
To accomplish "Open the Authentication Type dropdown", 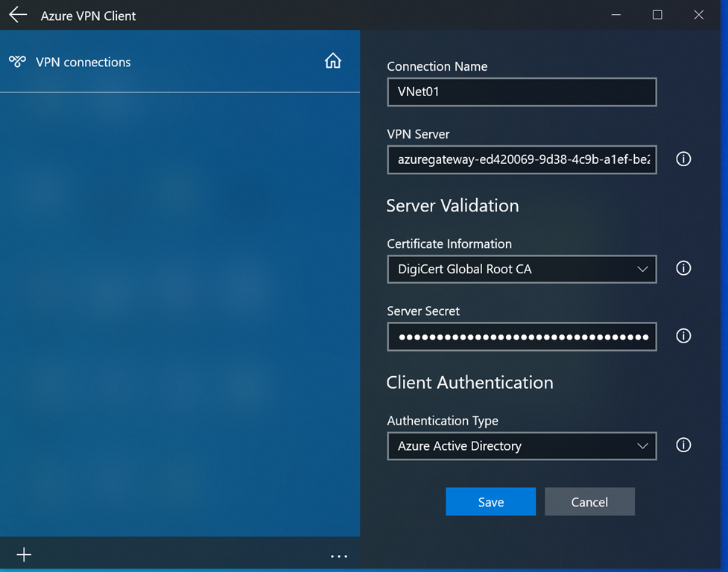I will (x=522, y=446).
